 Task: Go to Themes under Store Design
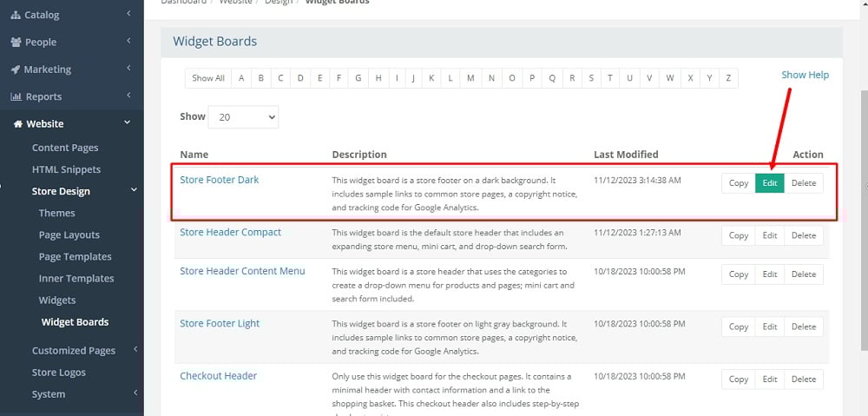56,214
